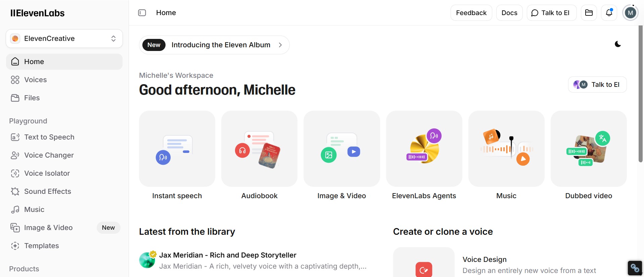
Task: Expand the Eleven Album announcement chevron
Action: click(x=280, y=45)
